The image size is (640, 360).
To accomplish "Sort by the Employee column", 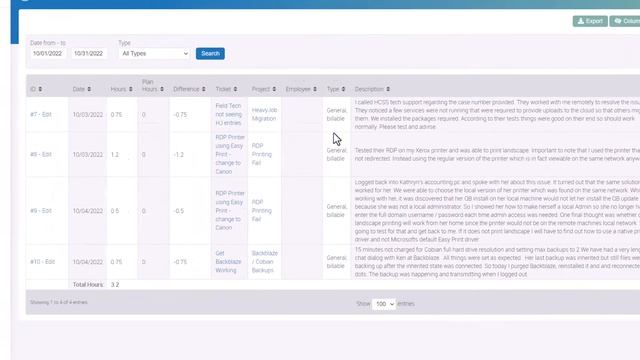I will tap(301, 89).
